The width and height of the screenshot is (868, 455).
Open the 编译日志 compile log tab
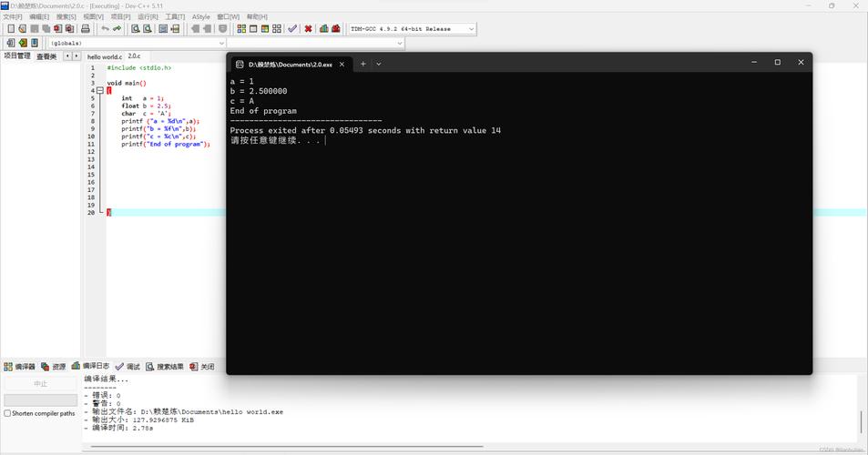click(91, 367)
